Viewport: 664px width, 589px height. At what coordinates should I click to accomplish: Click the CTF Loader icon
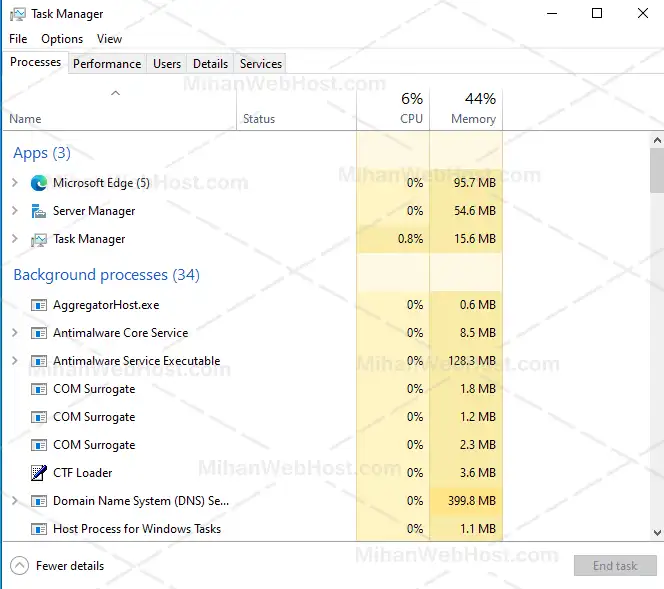click(x=39, y=473)
